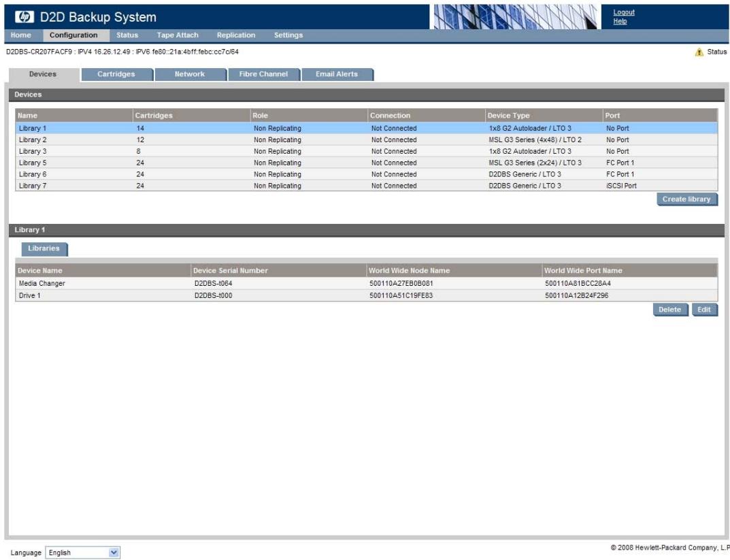Image resolution: width=730 pixels, height=560 pixels.
Task: Click the Name column header
Action: [x=74, y=116]
